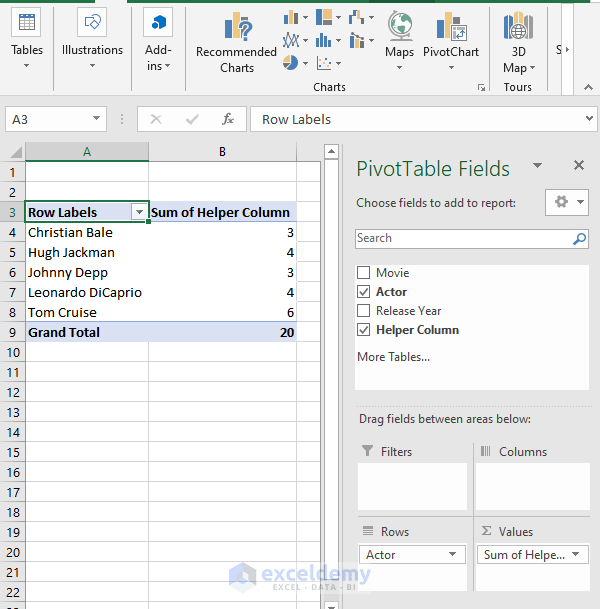
Task: Open the Maps chart button
Action: [400, 40]
